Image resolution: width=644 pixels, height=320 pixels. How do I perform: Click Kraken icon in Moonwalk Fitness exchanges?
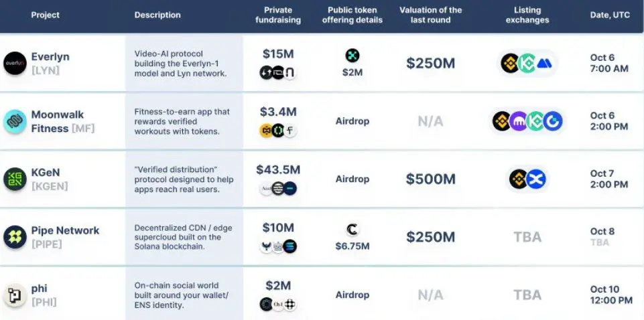(519, 121)
